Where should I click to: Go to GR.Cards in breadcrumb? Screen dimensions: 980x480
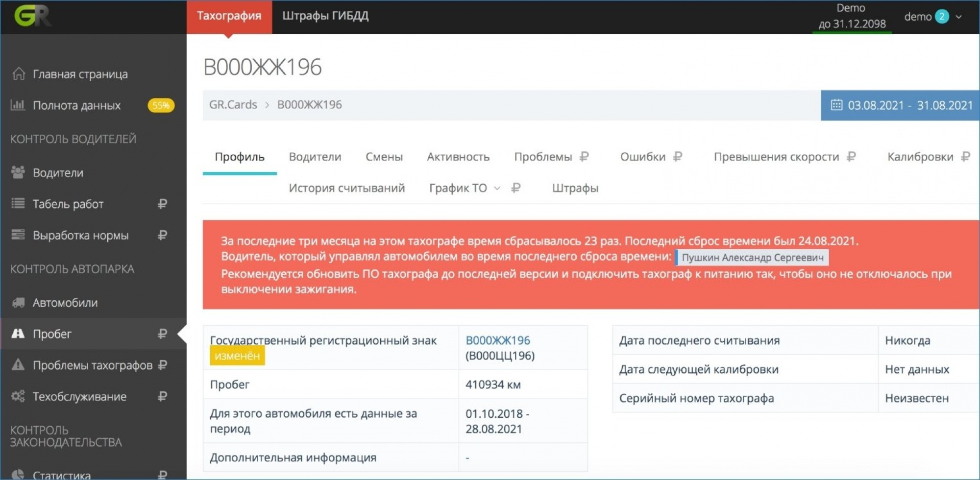point(233,105)
